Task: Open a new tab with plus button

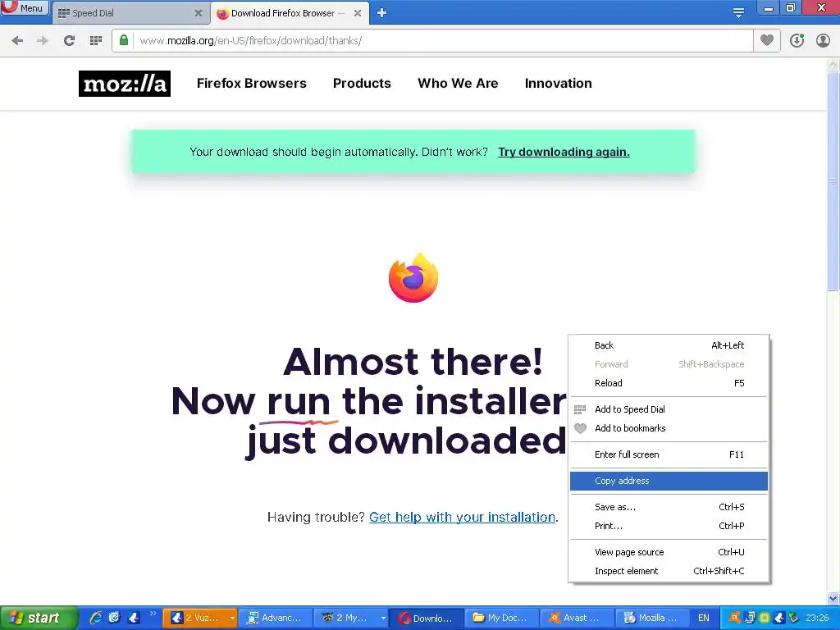Action: click(381, 13)
